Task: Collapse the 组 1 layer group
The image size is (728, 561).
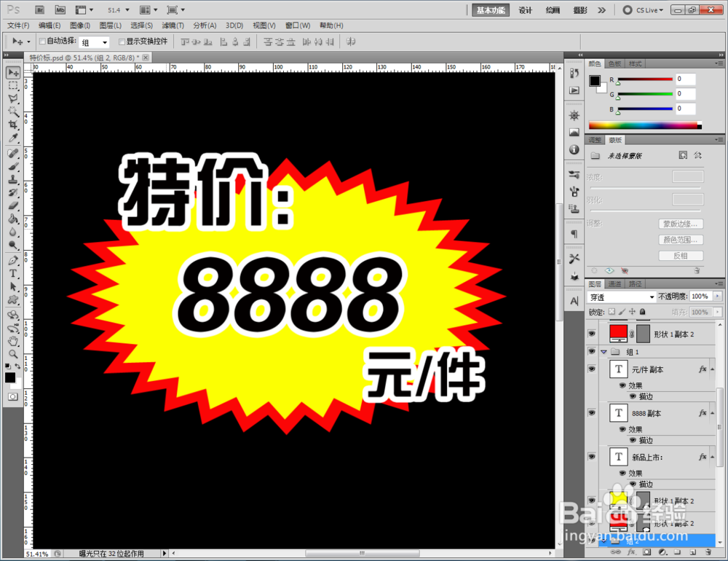Action: [x=602, y=352]
